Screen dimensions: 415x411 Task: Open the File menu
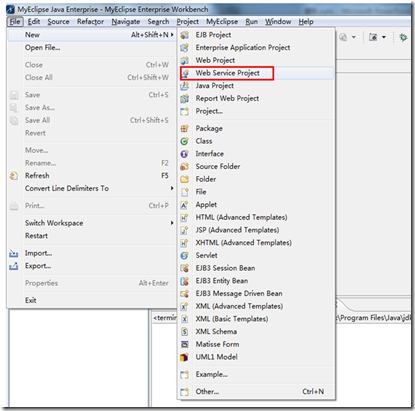(15, 22)
